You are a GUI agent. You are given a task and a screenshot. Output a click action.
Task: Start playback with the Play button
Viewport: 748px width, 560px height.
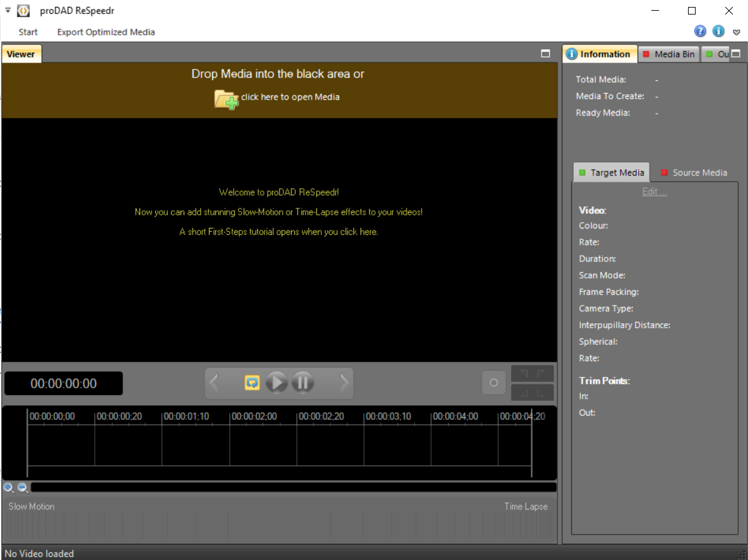click(276, 383)
